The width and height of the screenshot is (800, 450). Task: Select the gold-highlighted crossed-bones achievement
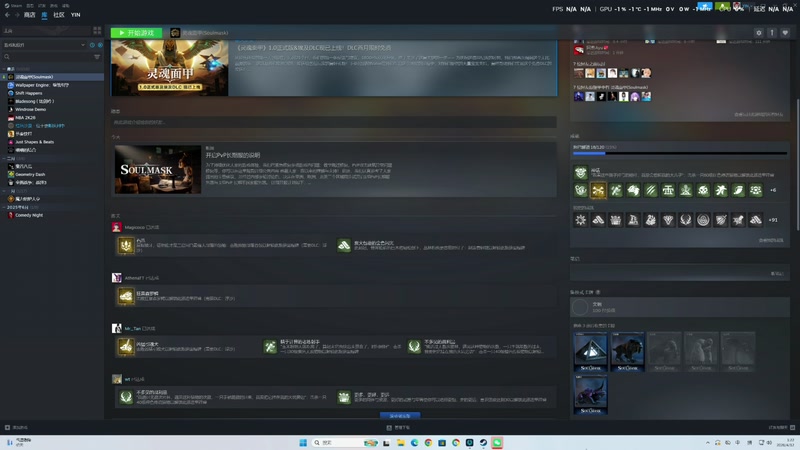tap(598, 190)
